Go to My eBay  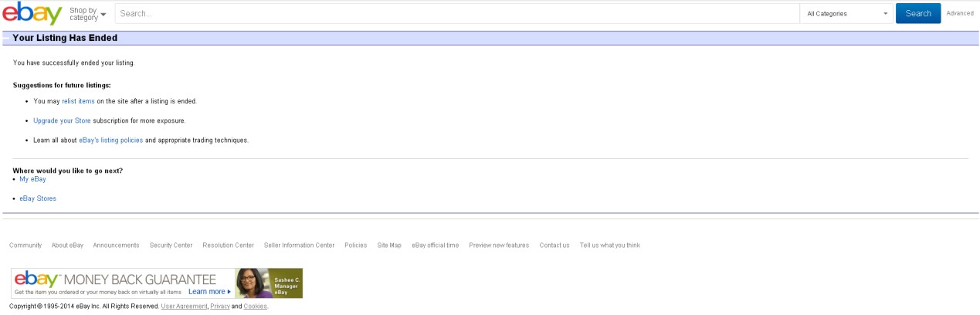pyautogui.click(x=32, y=179)
